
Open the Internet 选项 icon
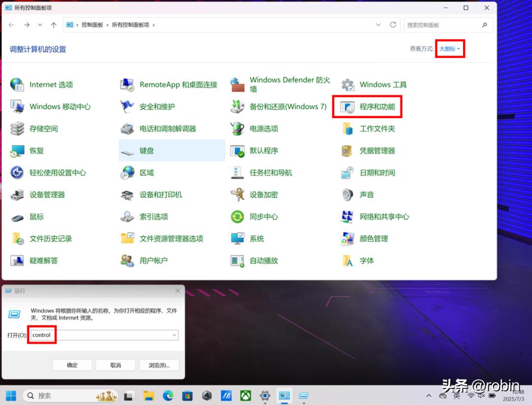[17, 84]
